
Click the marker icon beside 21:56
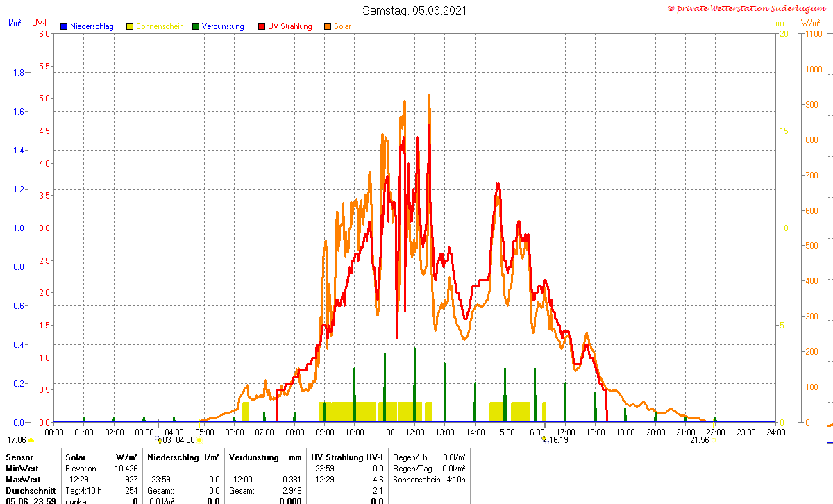[x=714, y=440]
